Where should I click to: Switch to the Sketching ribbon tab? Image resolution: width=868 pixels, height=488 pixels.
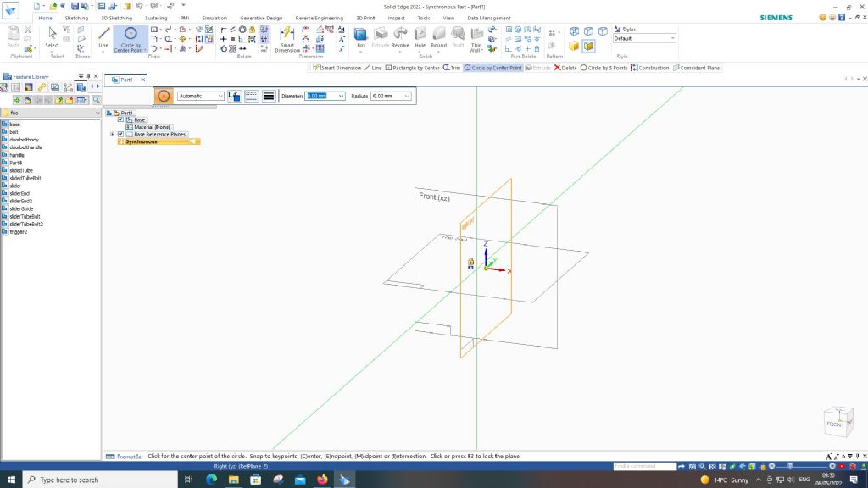point(76,18)
